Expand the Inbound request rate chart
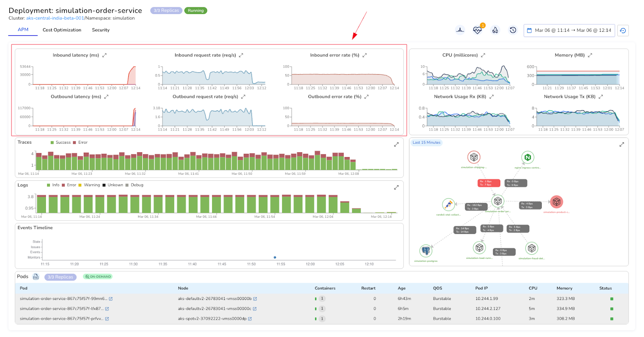 (x=241, y=55)
